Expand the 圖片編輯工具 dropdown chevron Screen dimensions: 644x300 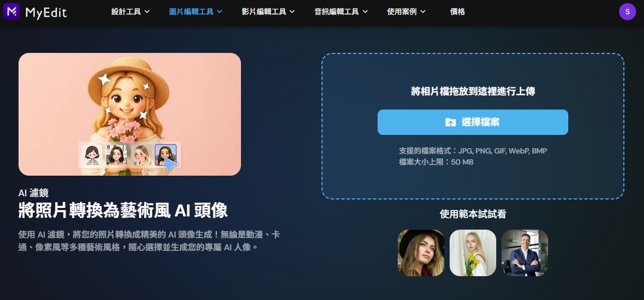220,12
